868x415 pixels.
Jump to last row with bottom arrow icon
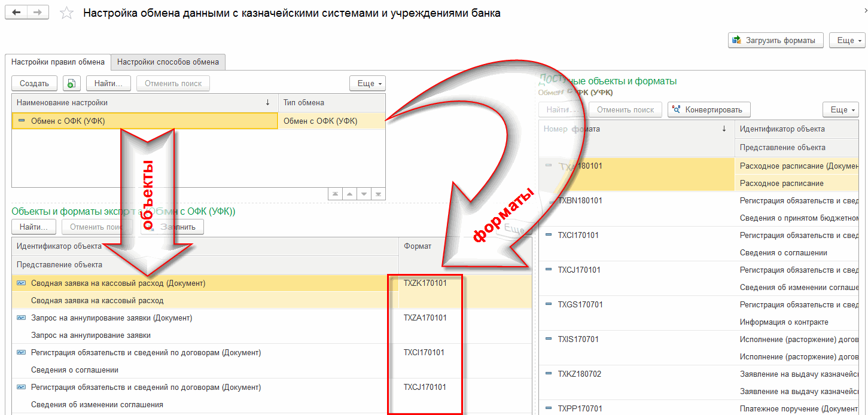[x=378, y=194]
